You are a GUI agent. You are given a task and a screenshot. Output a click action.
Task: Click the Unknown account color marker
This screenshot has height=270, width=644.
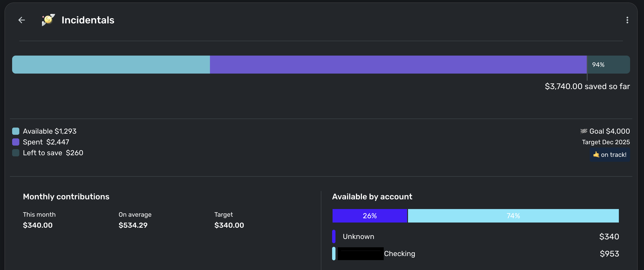(334, 236)
